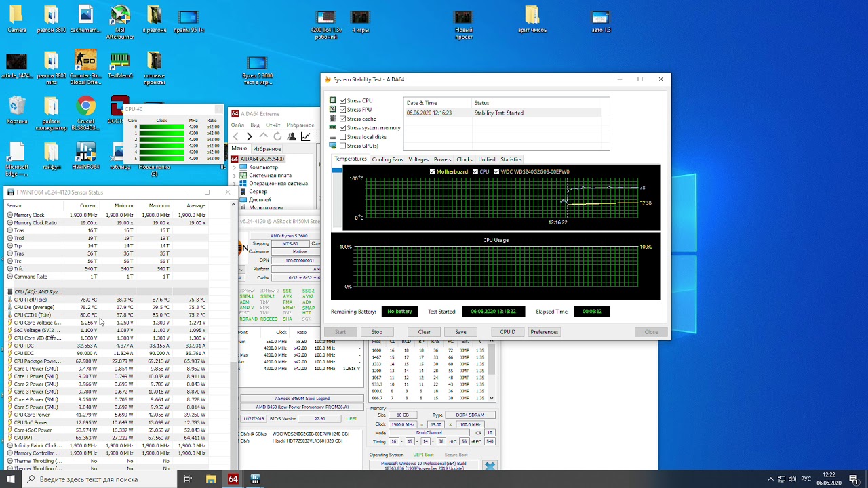Uncheck Stress system memory checkbox
868x488 pixels.
click(342, 127)
